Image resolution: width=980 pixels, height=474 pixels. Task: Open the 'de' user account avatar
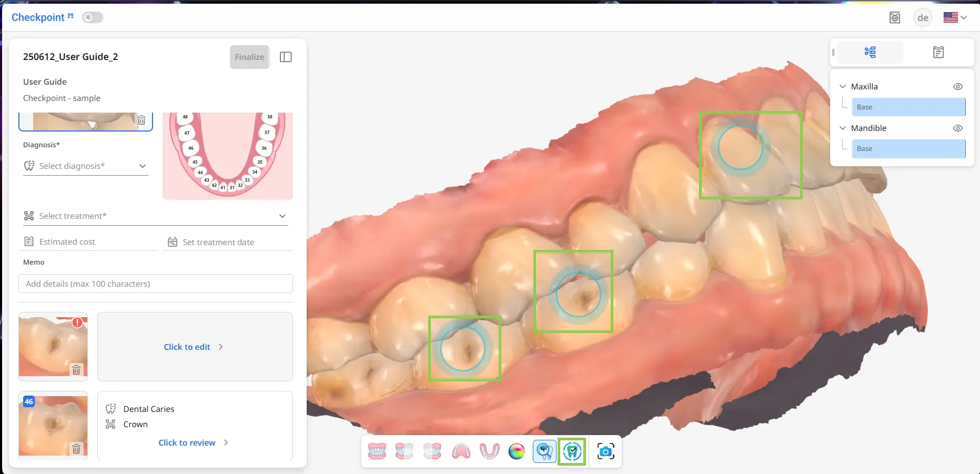[x=923, y=17]
